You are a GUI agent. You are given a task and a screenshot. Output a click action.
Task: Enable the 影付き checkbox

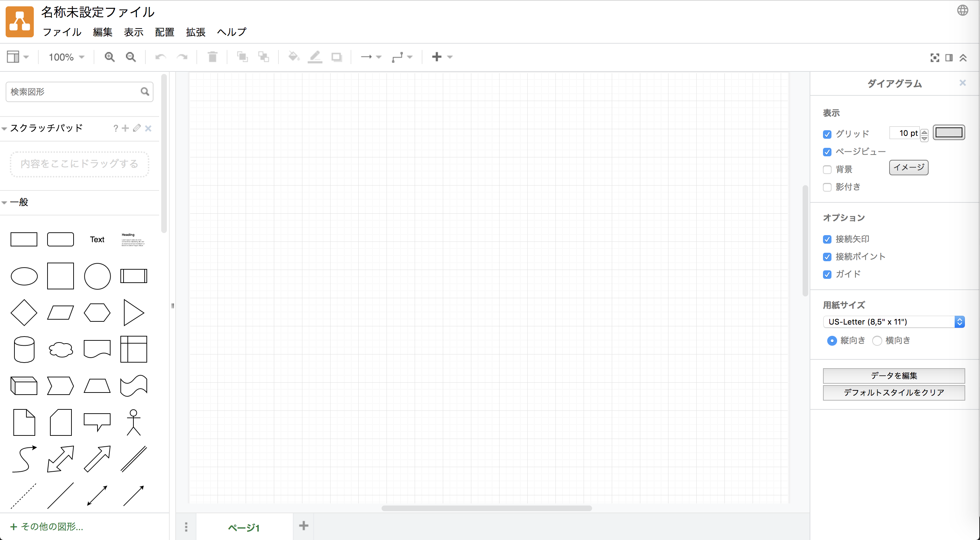[827, 187]
